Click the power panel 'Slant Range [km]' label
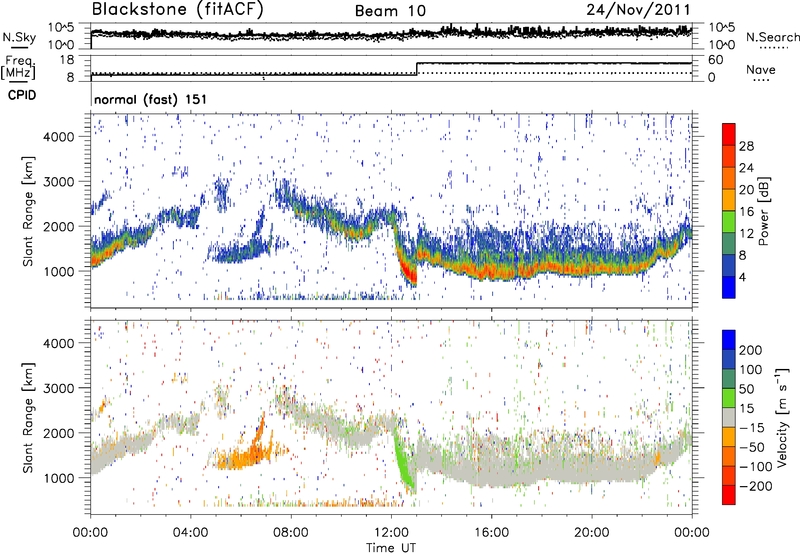The image size is (800, 554). coord(28,211)
